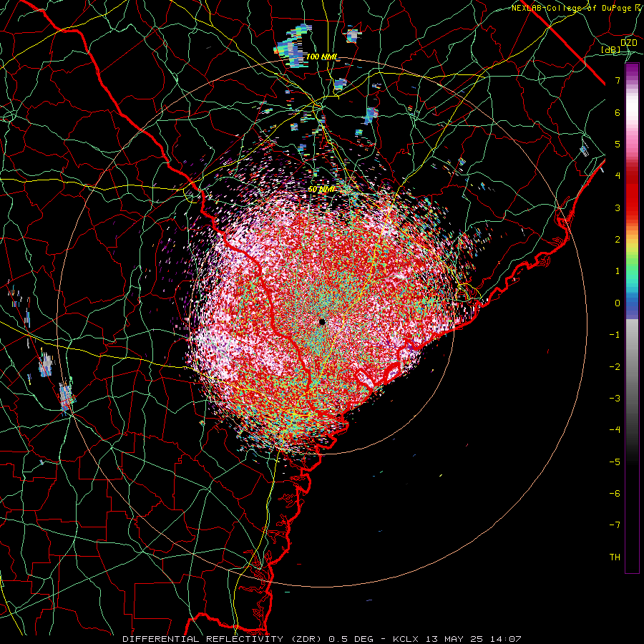This screenshot has width=644, height=644.
Task: Click the ZDR color scale bar
Action: [632, 318]
